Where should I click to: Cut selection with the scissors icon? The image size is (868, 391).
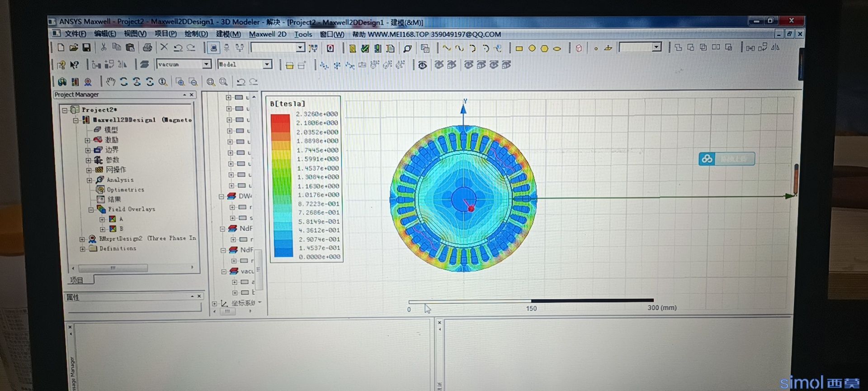[104, 47]
